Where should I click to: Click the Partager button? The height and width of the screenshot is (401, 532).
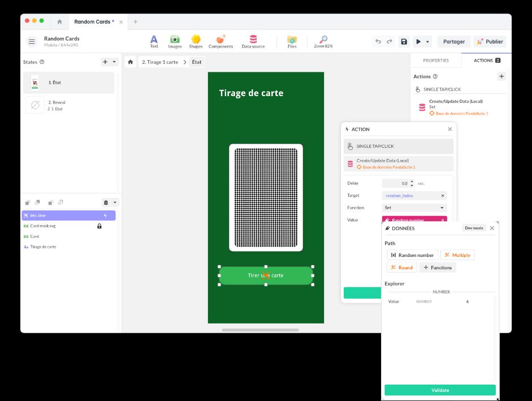(x=453, y=41)
